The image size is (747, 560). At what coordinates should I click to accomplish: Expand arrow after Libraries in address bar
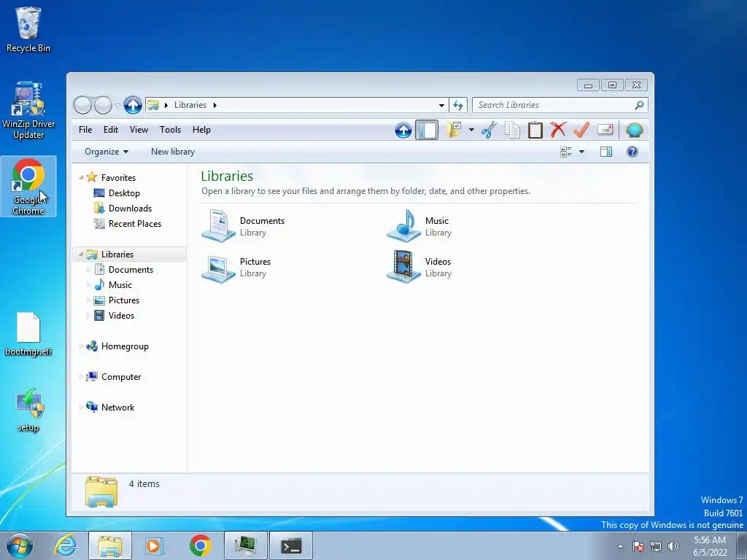[215, 105]
